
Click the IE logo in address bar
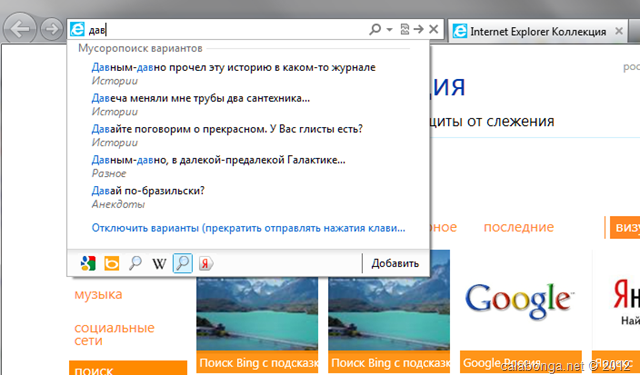[x=77, y=29]
